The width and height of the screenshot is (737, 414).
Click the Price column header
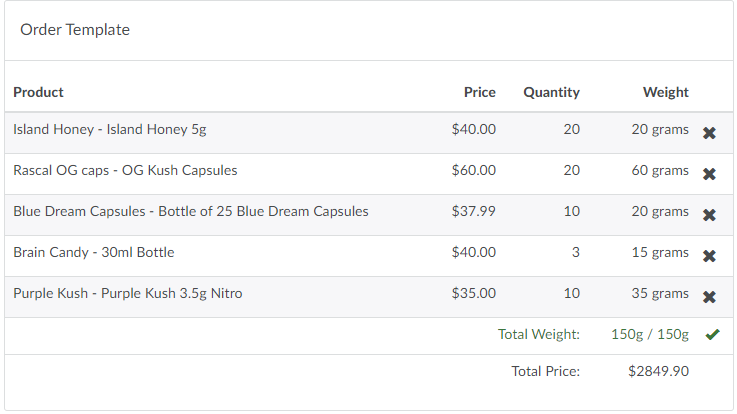click(x=480, y=92)
